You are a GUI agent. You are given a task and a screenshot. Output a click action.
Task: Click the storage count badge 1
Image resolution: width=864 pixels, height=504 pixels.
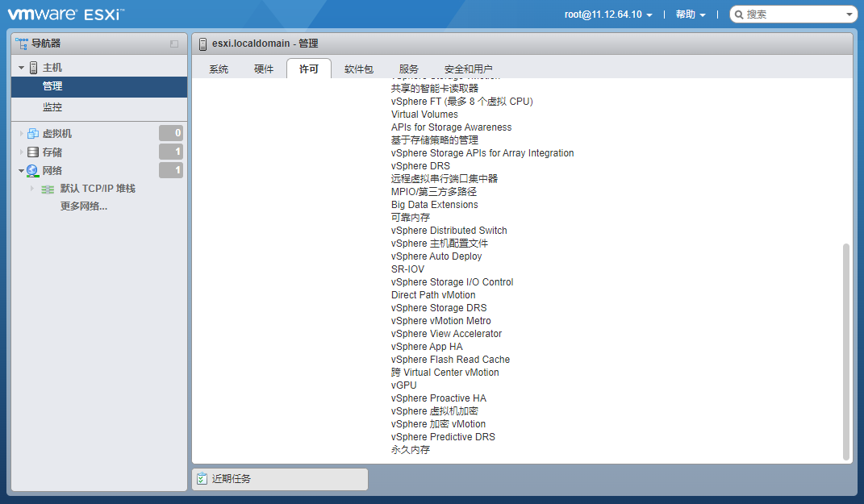click(x=171, y=152)
